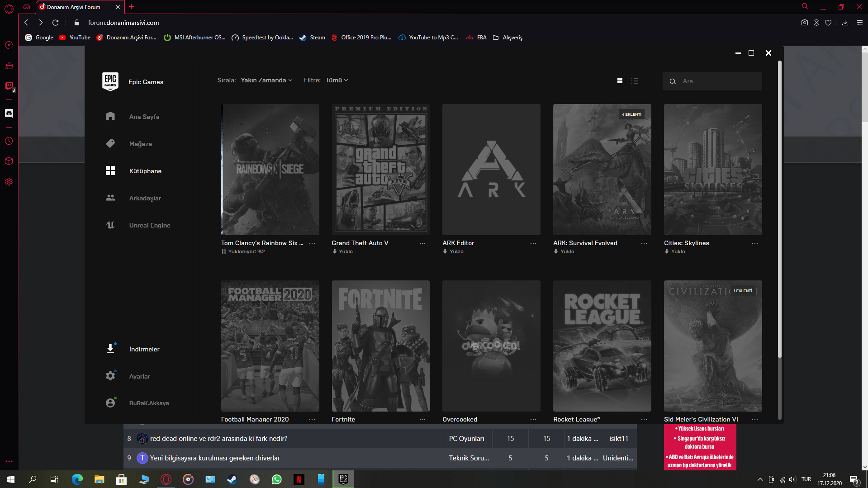This screenshot has width=868, height=488.
Task: Open options menu for Football Manager 2020
Action: pos(312,420)
